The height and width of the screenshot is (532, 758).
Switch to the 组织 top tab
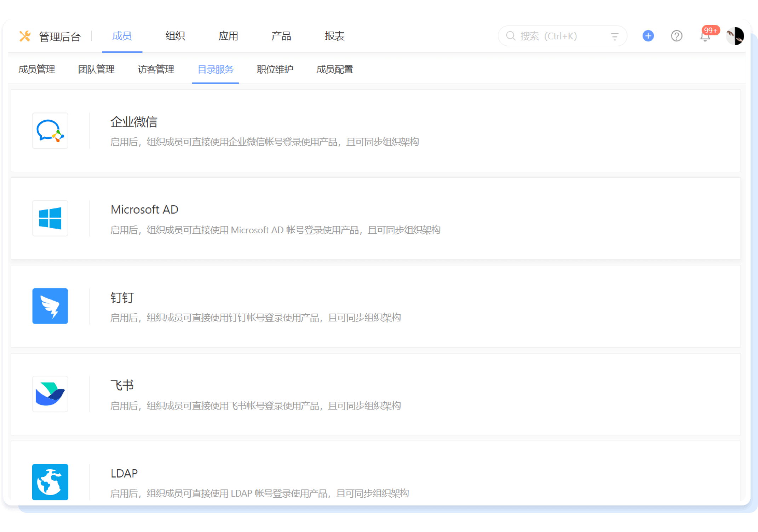175,36
